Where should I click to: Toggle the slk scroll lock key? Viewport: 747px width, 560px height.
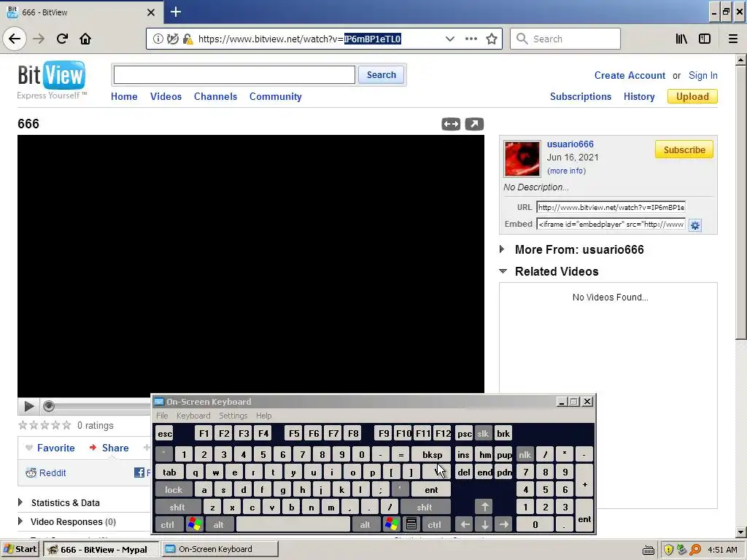[x=483, y=433]
